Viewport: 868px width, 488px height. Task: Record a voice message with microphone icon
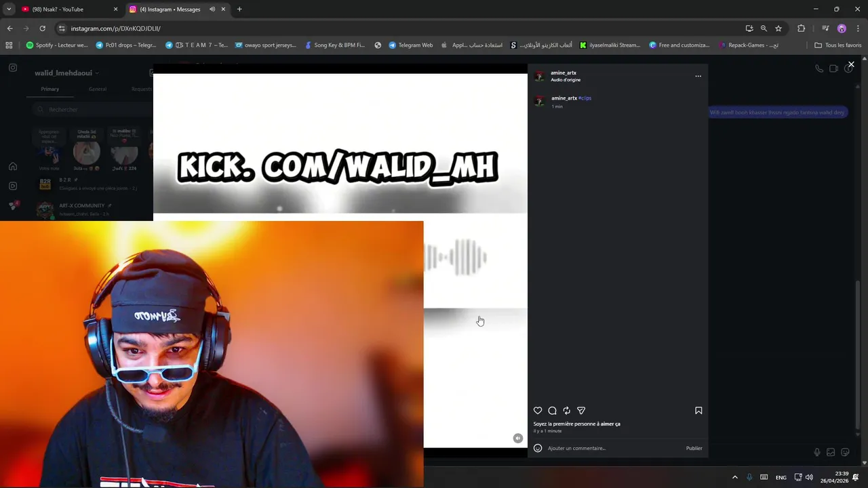click(816, 452)
